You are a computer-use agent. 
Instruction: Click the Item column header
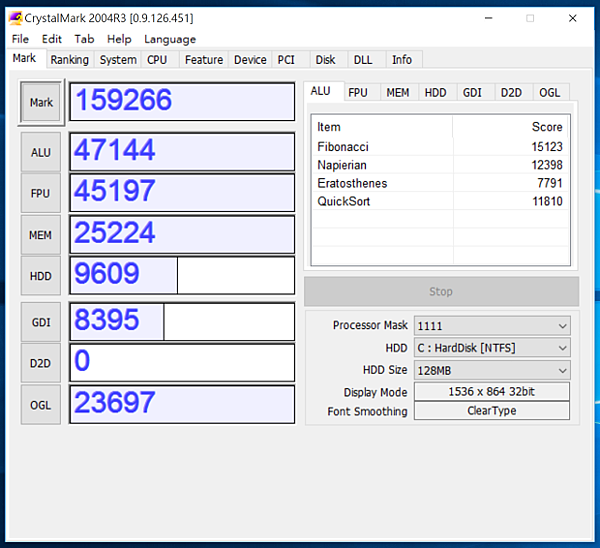(382, 127)
